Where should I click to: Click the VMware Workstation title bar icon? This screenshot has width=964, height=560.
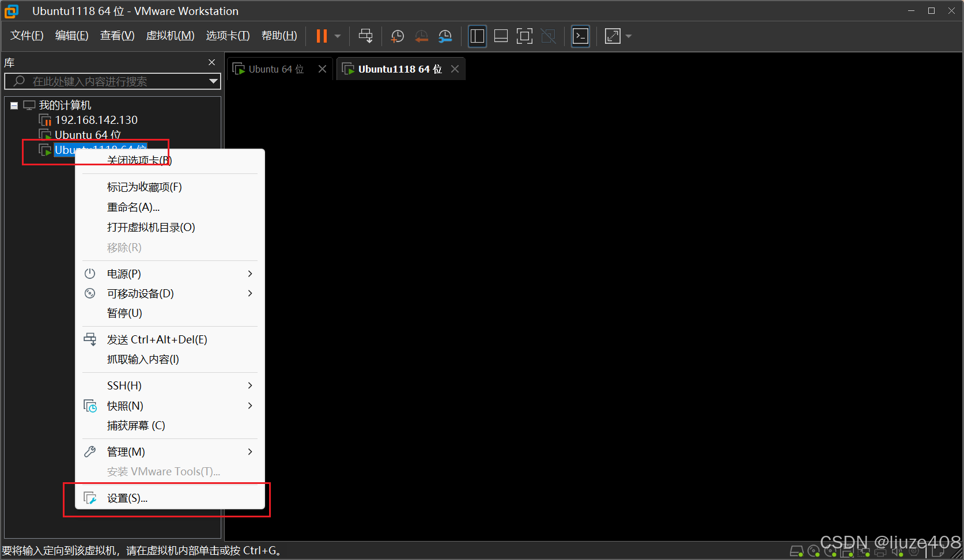click(x=12, y=11)
